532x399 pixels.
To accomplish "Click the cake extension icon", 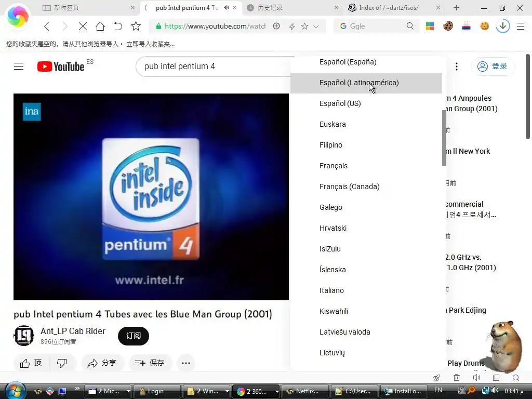I will (466, 26).
